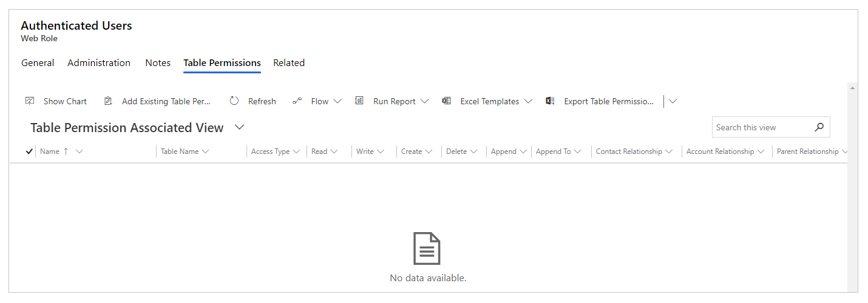
Task: Click the Flow button label
Action: pyautogui.click(x=320, y=101)
